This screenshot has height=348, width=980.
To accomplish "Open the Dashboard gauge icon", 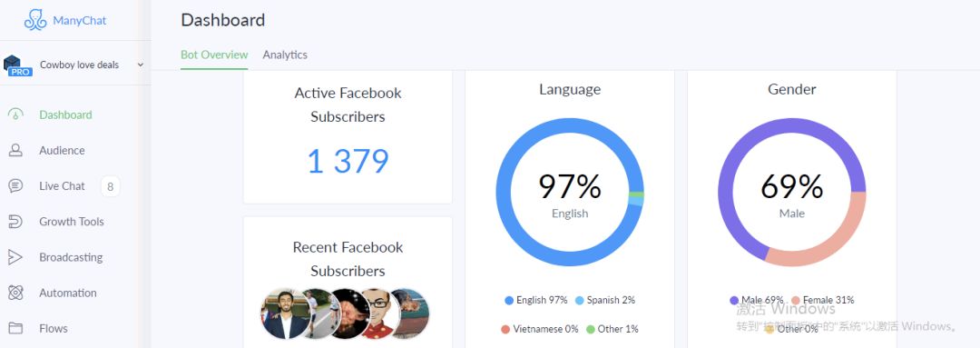I will pyautogui.click(x=15, y=114).
